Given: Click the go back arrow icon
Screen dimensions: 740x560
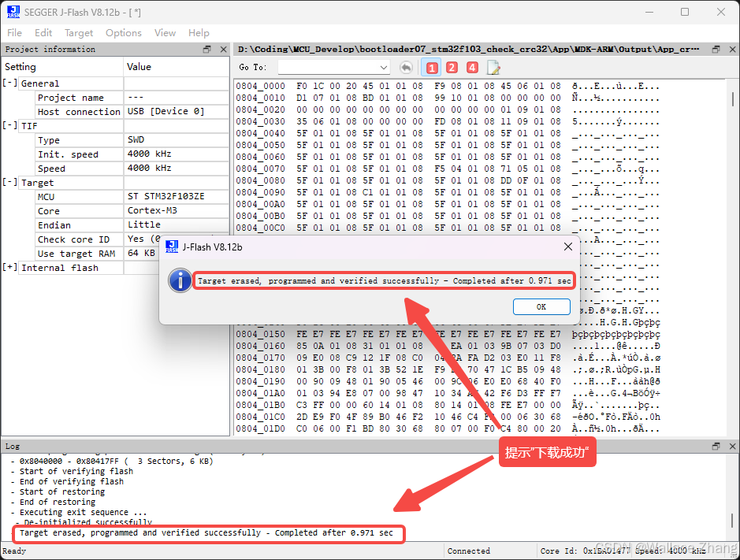Looking at the screenshot, I should (406, 68).
